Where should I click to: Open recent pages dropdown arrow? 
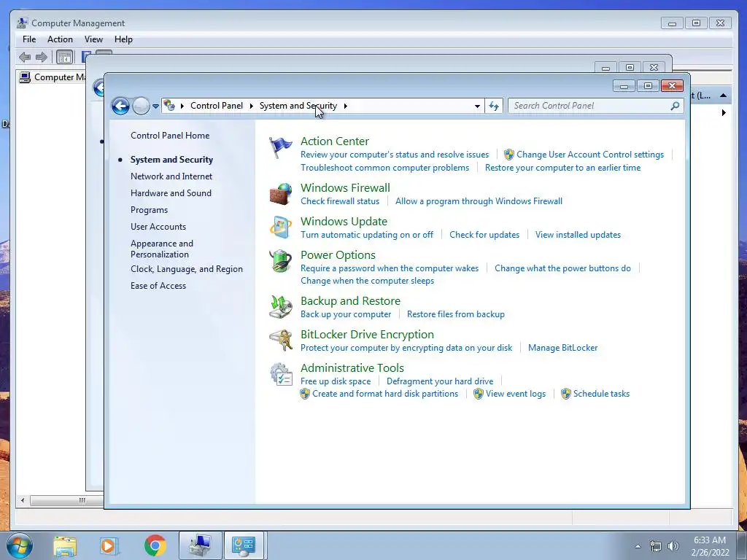tap(155, 106)
